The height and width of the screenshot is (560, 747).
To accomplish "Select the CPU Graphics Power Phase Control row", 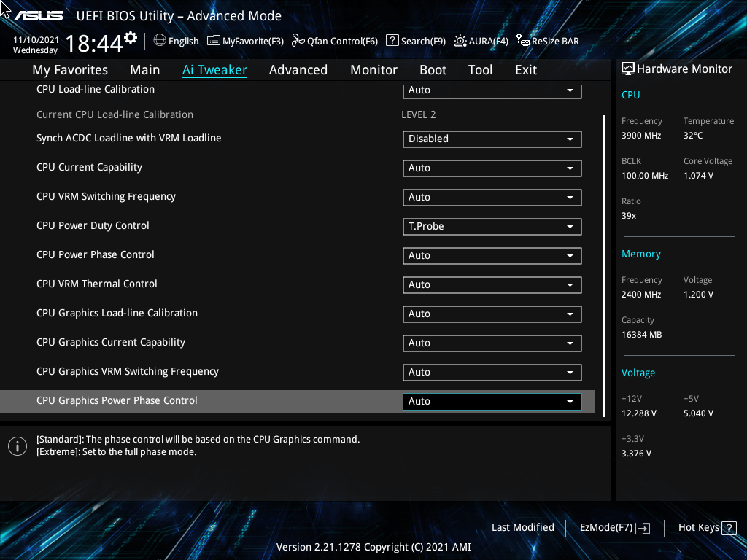I will pyautogui.click(x=298, y=402).
